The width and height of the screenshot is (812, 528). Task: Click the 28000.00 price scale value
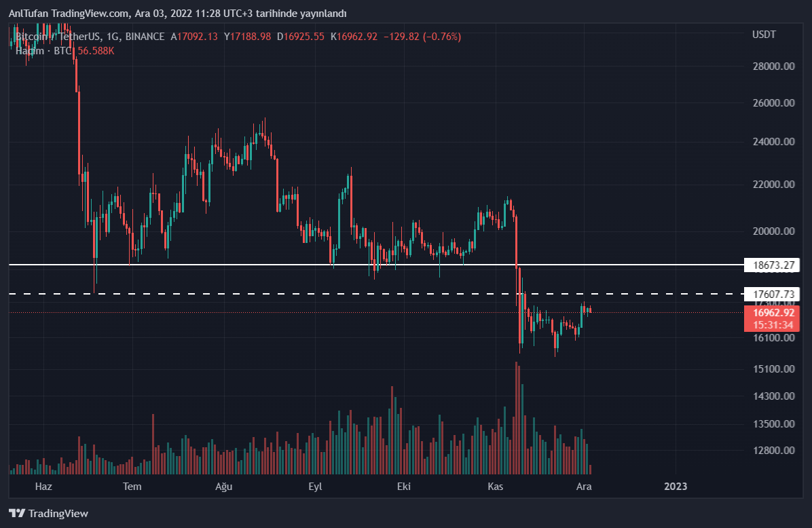(x=773, y=67)
